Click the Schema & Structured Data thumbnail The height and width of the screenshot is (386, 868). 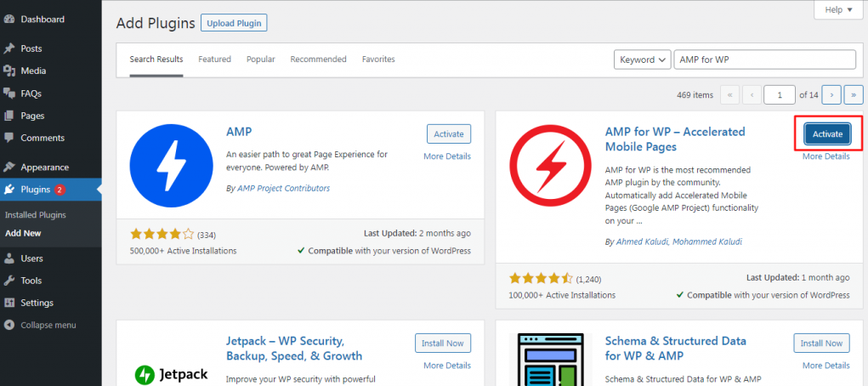[550, 360]
